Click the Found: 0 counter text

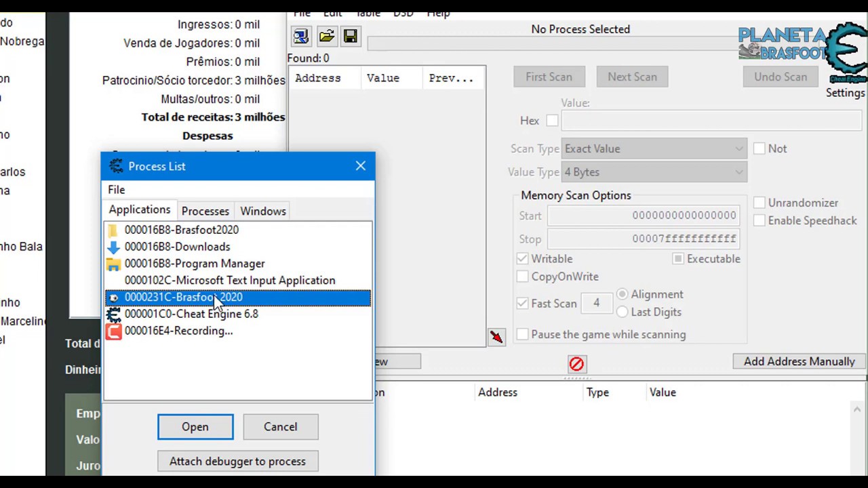click(308, 58)
